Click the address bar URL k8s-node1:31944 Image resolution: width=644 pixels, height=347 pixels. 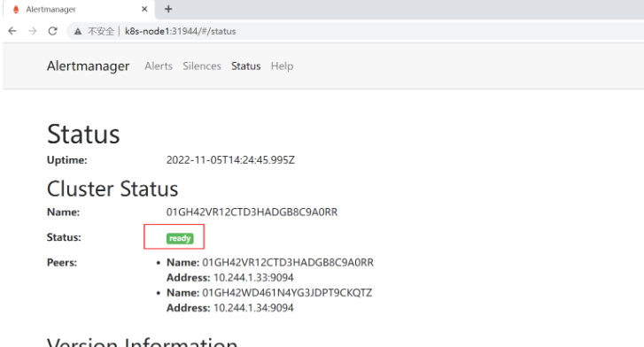(181, 31)
